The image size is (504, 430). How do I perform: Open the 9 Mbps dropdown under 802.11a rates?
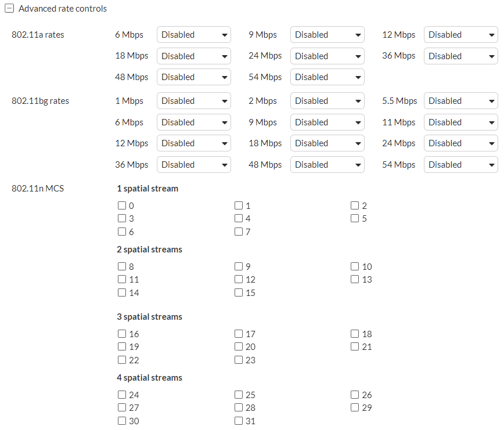tap(327, 34)
